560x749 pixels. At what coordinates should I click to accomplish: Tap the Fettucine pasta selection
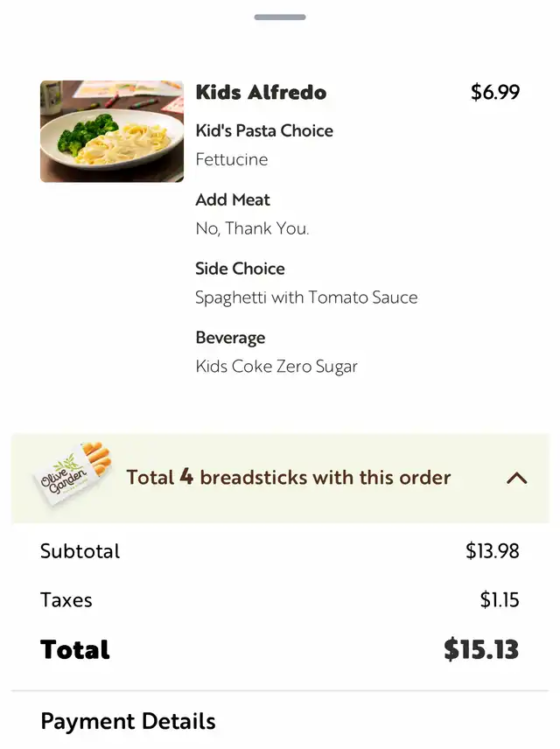232,159
